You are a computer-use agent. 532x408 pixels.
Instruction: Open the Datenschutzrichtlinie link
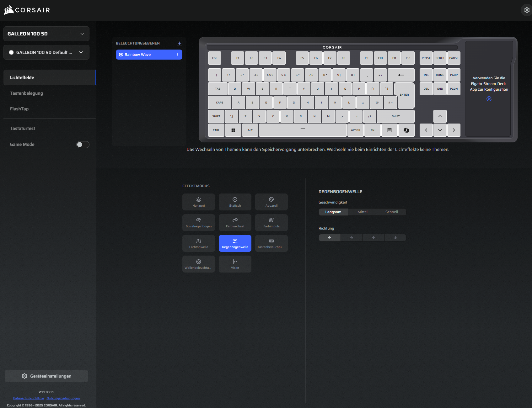tap(28, 398)
